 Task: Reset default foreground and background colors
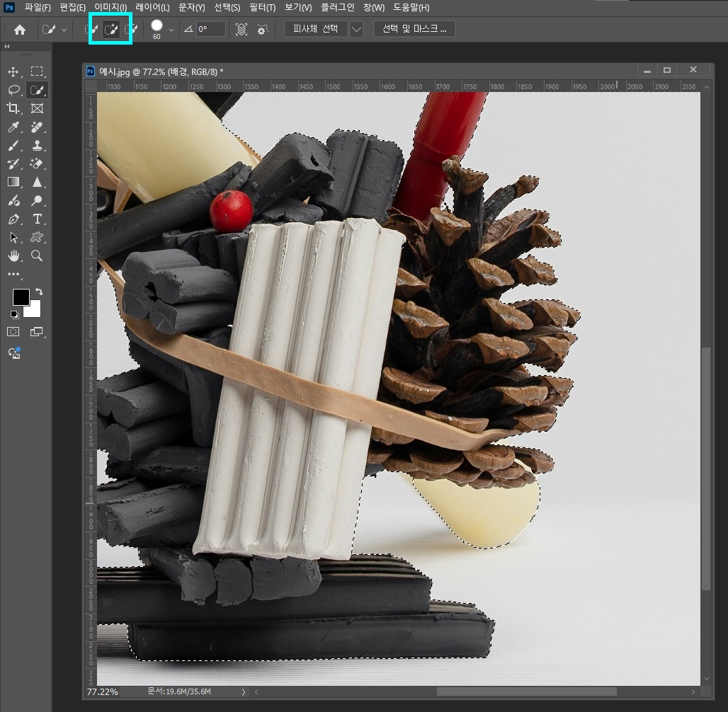[x=14, y=315]
